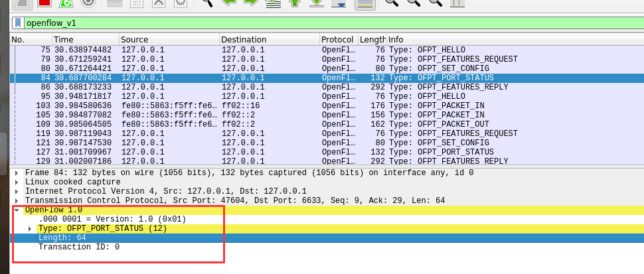Toggle auto-scroll during live capture icon
Viewport: 644px width, 274px height.
(x=338, y=3)
